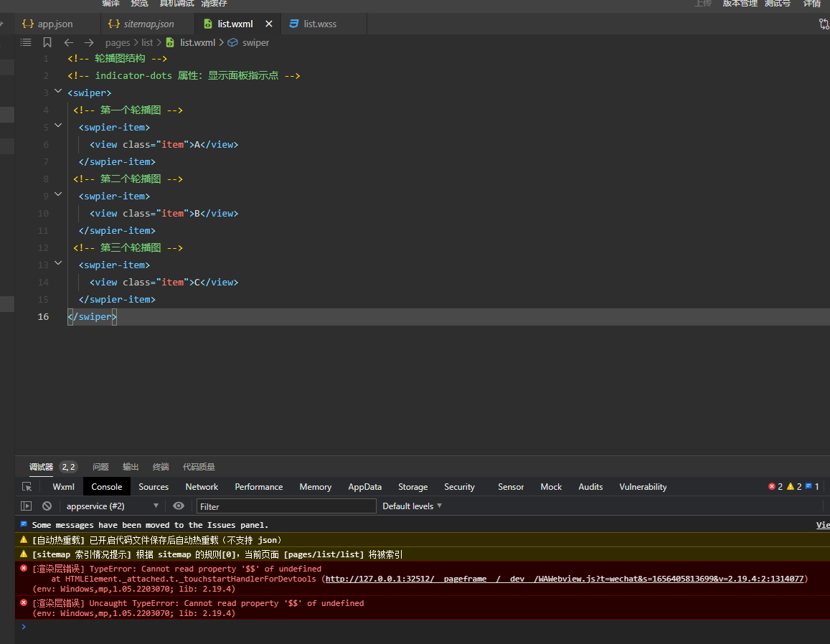Open the Performance devtools tab
Screen dimensions: 830x644
(x=259, y=487)
